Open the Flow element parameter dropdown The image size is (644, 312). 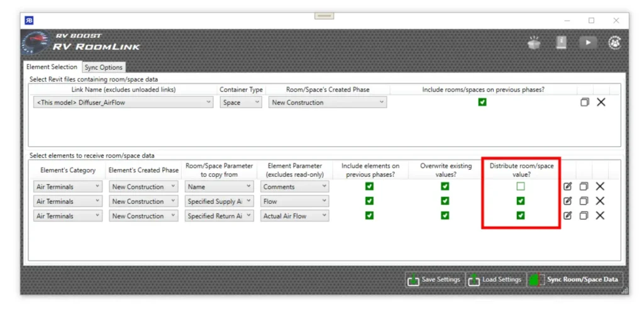click(295, 201)
